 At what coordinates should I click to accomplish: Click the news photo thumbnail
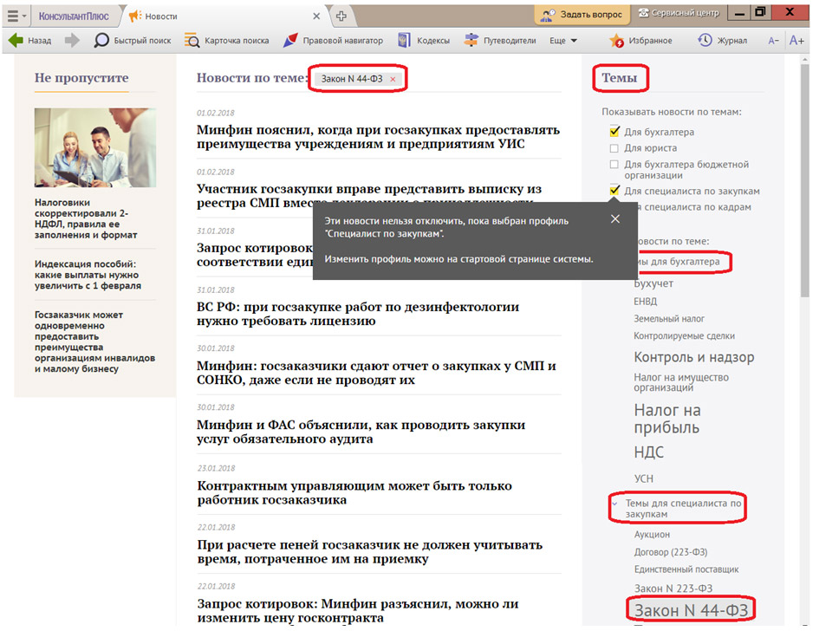(95, 147)
